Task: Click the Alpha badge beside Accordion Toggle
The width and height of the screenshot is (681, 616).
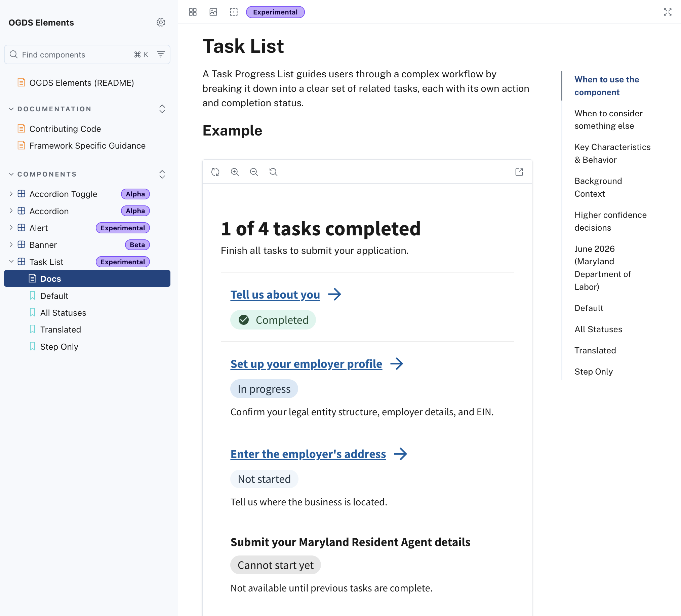Action: pyautogui.click(x=135, y=194)
